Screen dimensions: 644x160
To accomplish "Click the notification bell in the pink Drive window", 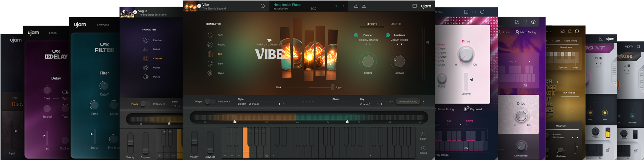I will tap(474, 12).
